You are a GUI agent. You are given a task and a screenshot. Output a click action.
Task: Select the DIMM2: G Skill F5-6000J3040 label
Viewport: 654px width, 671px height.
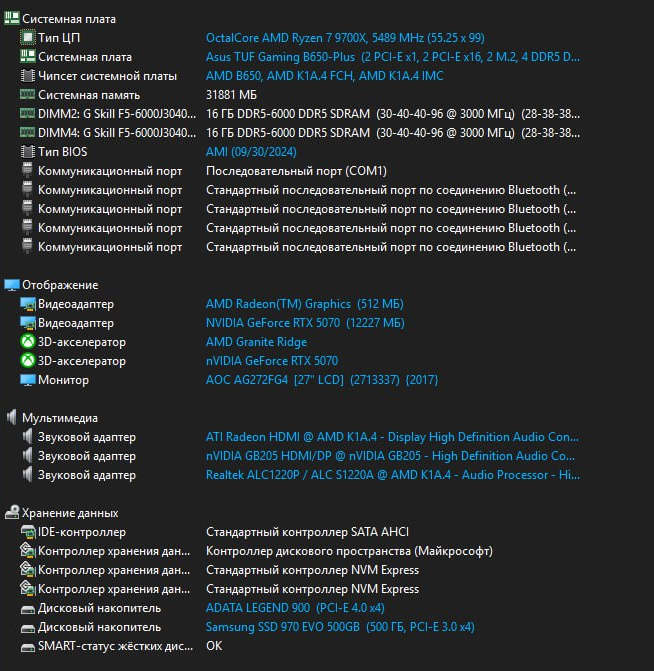point(117,114)
